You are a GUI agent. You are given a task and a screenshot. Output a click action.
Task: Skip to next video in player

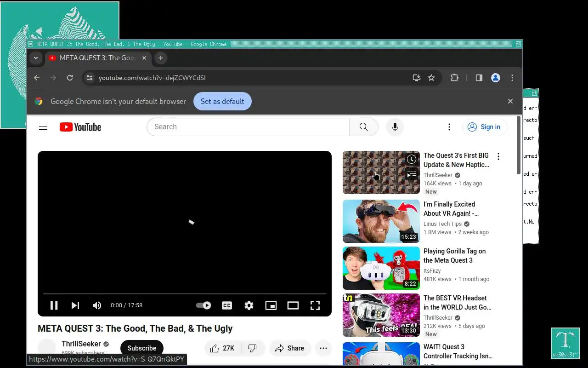tap(75, 305)
